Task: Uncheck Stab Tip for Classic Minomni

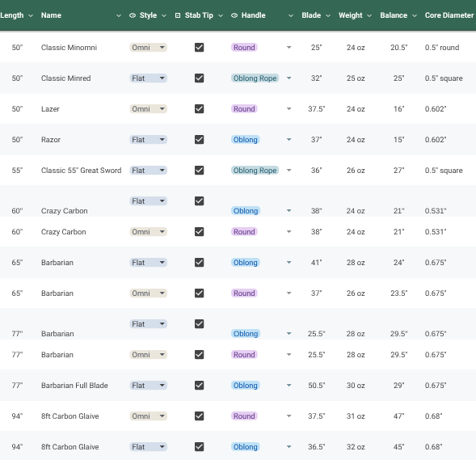Action: pyautogui.click(x=199, y=48)
